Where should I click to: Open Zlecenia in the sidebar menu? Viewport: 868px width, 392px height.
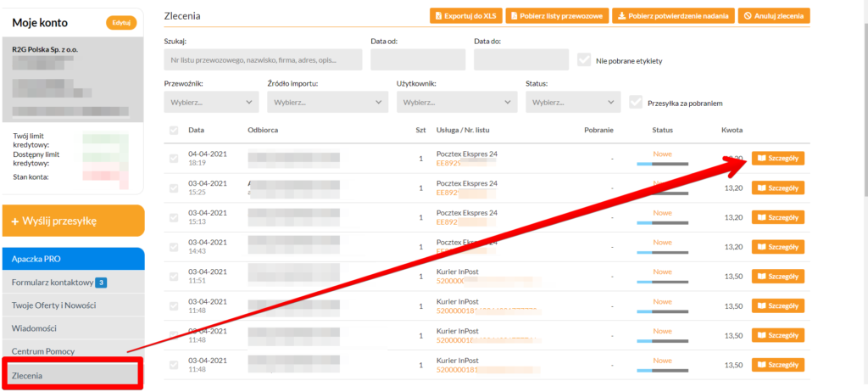click(71, 375)
